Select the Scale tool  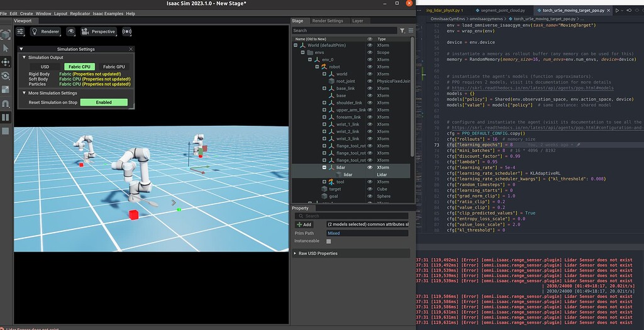pos(5,89)
